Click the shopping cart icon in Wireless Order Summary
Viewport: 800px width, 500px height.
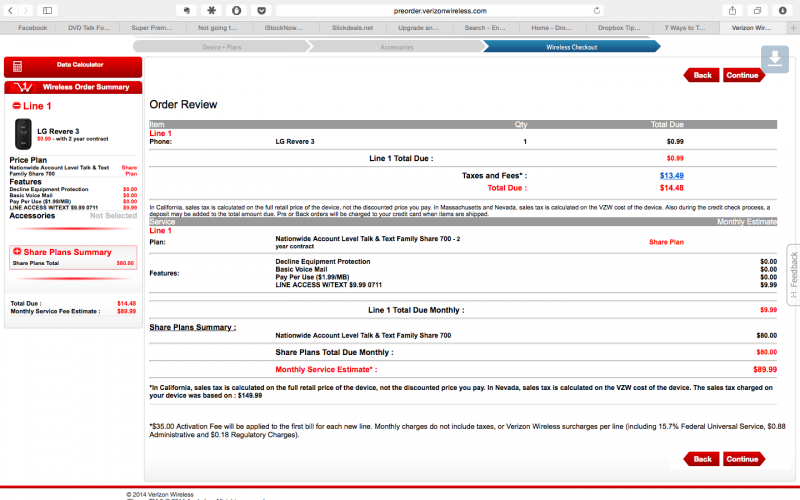click(x=23, y=87)
